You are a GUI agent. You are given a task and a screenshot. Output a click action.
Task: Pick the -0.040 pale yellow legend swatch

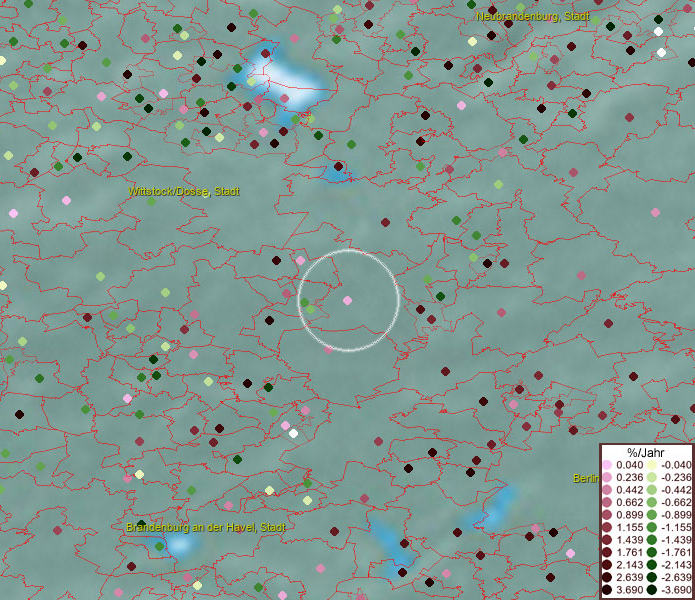652,465
